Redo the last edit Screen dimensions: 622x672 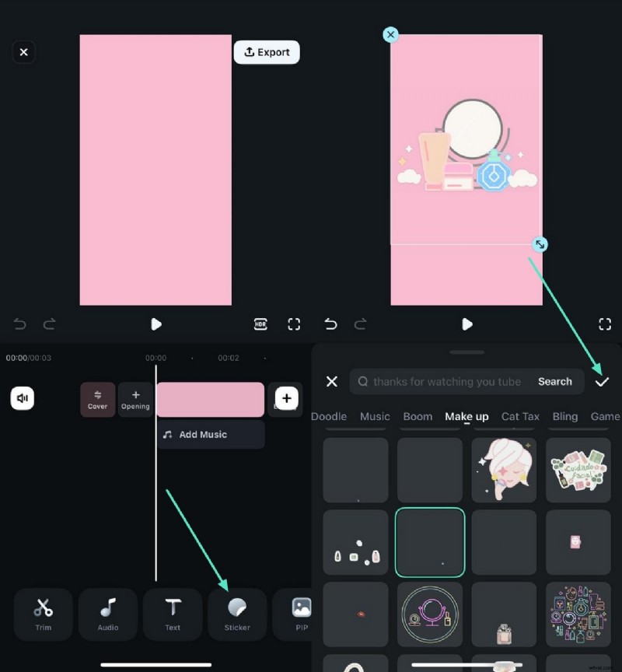click(48, 324)
